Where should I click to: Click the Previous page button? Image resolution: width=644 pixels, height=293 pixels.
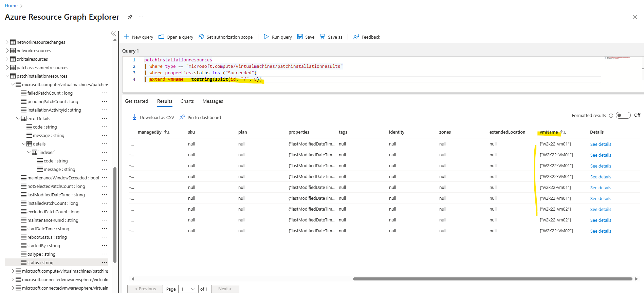pos(145,289)
